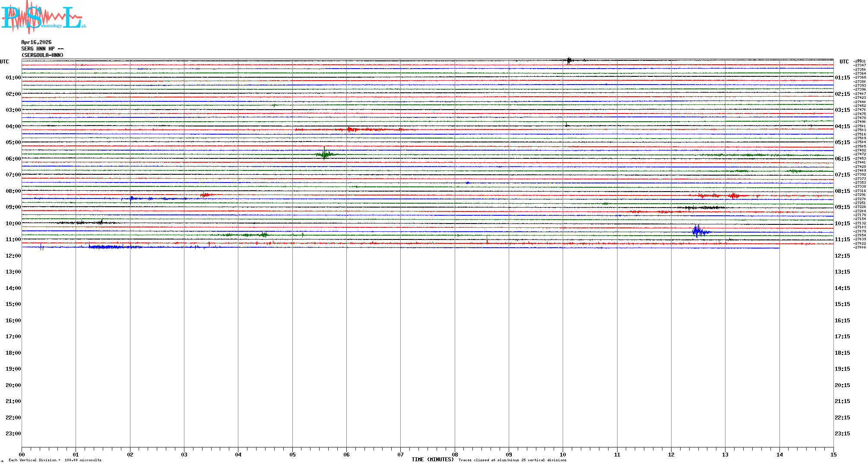This screenshot has width=868, height=466.
Task: Click the black event at top near minute 10
Action: pyautogui.click(x=569, y=60)
